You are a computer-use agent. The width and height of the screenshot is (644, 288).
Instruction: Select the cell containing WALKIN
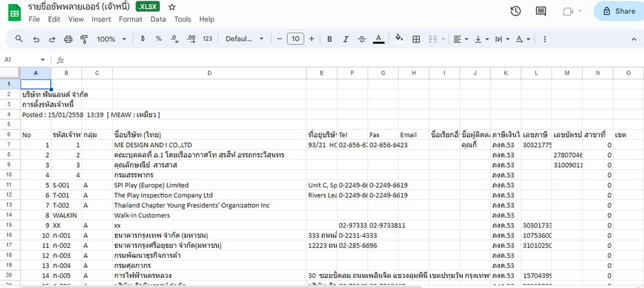coord(66,215)
